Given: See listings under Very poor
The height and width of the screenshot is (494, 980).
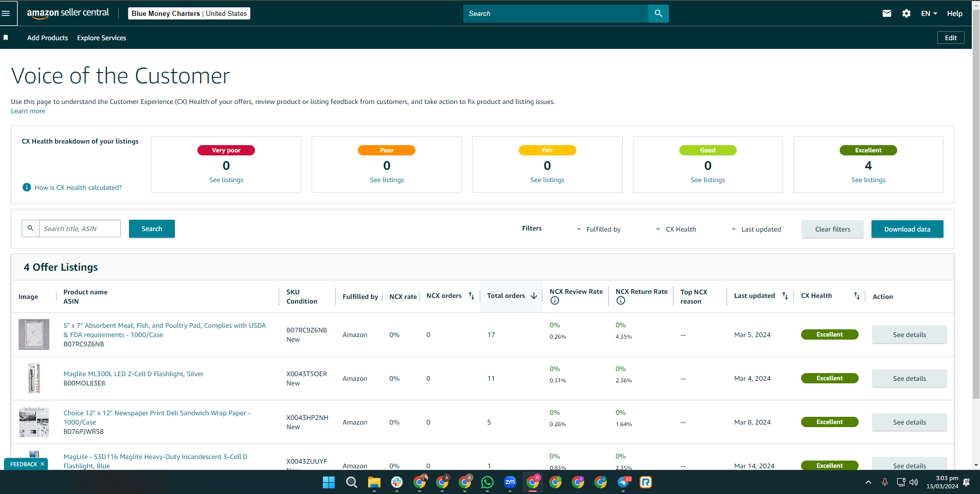Looking at the screenshot, I should [x=226, y=180].
